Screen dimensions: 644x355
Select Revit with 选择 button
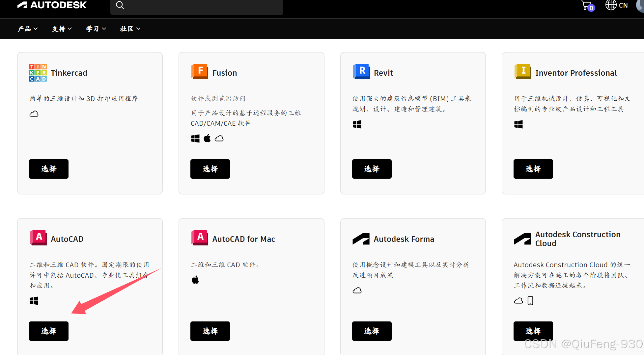[x=372, y=169]
